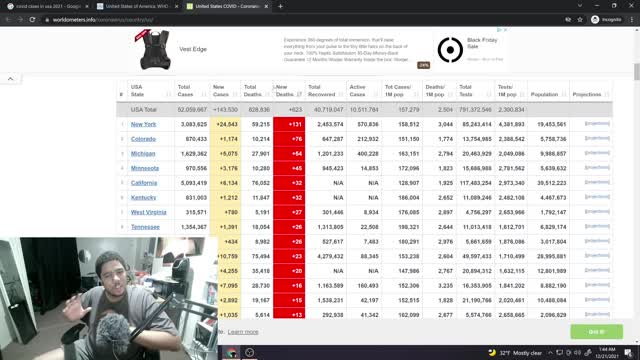Open projections link in the California row

pos(597,182)
